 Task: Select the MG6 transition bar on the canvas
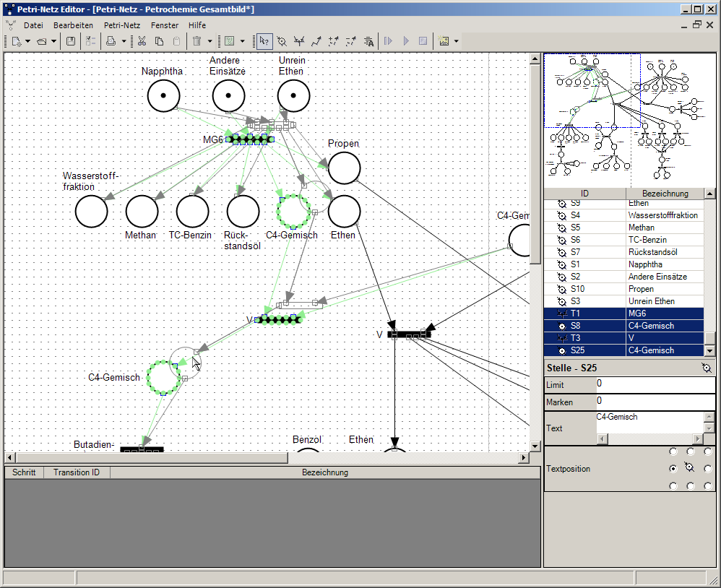coord(250,139)
